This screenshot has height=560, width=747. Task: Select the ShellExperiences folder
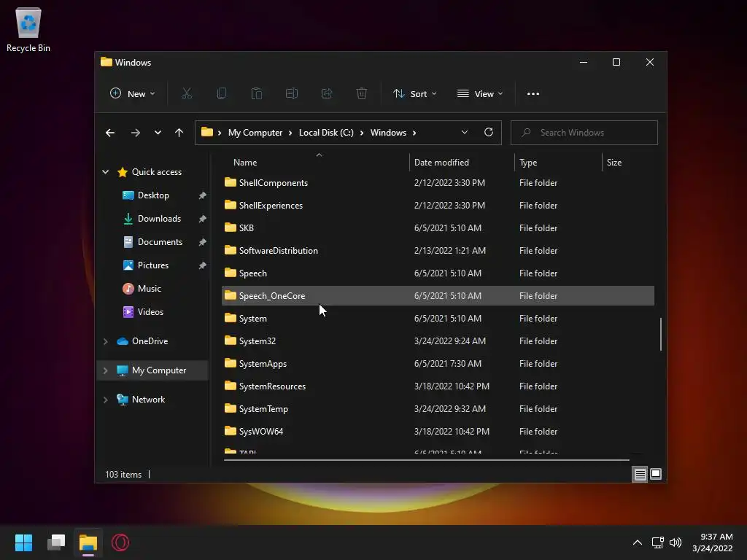(x=438, y=205)
